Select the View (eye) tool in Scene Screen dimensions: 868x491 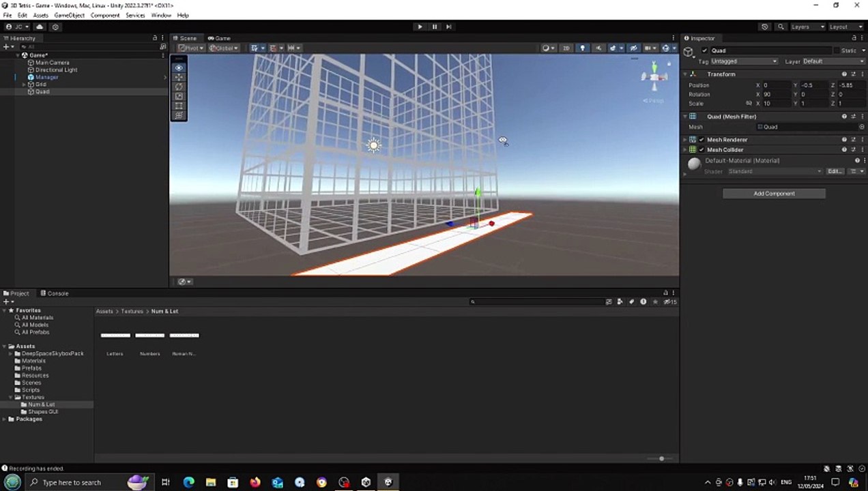tap(179, 68)
